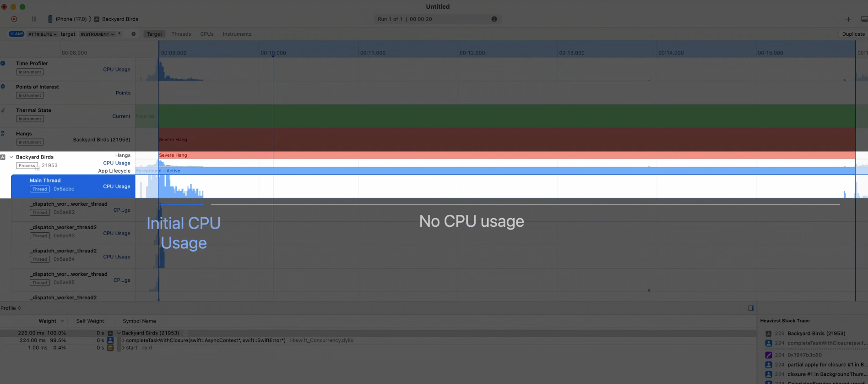The height and width of the screenshot is (384, 868).
Task: Select the Main Thread track
Action: pyautogui.click(x=73, y=187)
